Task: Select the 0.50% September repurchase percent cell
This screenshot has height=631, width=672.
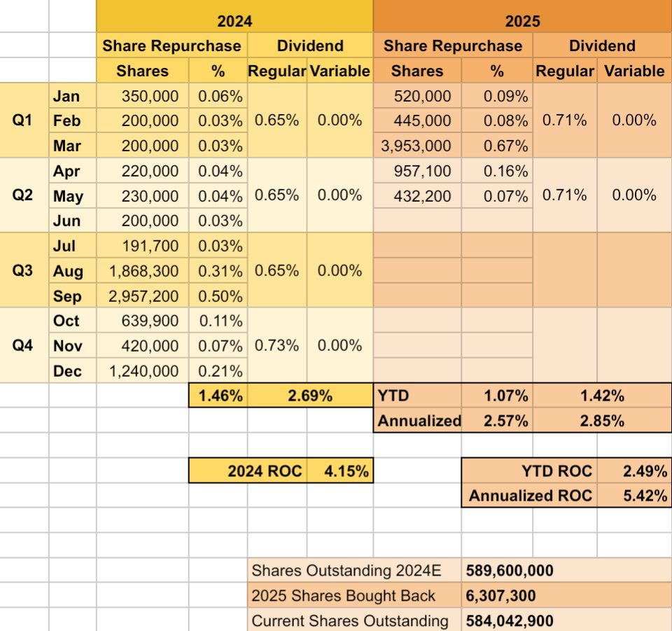Action: click(x=218, y=296)
